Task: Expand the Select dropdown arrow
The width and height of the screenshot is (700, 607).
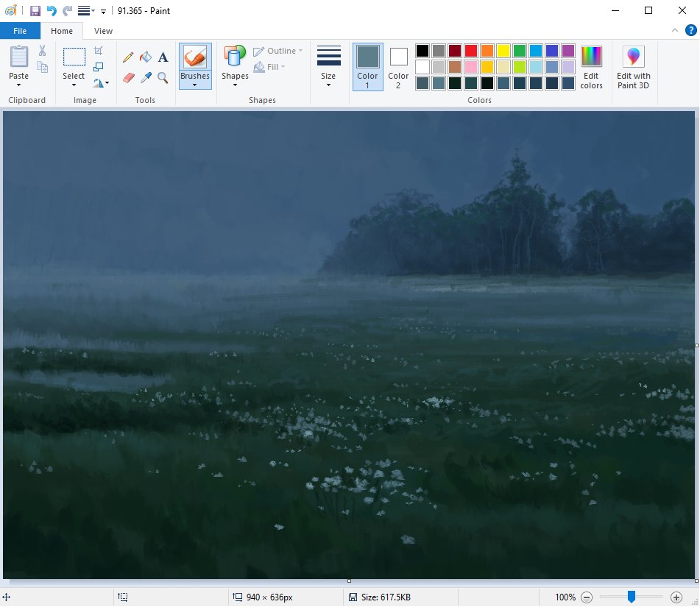Action: pyautogui.click(x=74, y=85)
